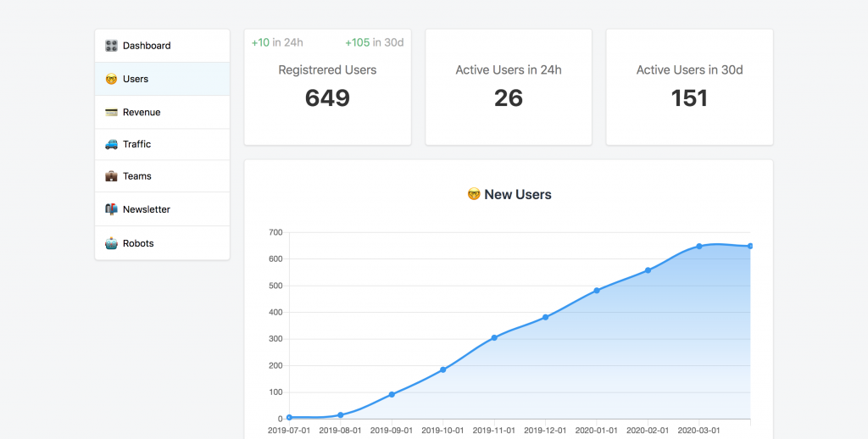This screenshot has width=868, height=439.
Task: Go to the Traffic section
Action: point(136,144)
